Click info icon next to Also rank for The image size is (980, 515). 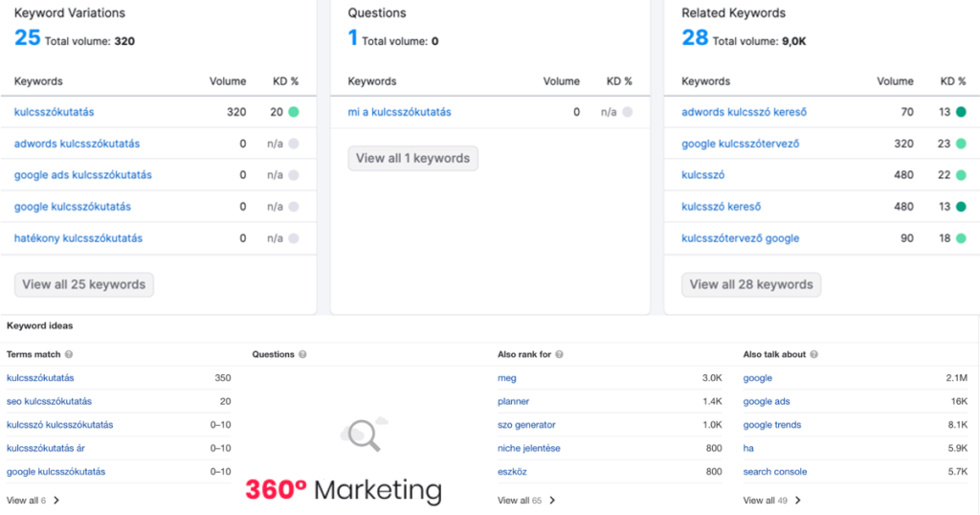[x=559, y=354]
